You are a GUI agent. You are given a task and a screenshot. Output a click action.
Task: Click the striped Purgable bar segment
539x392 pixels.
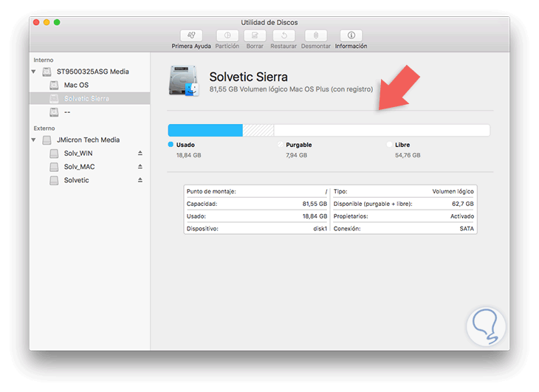[x=258, y=131]
